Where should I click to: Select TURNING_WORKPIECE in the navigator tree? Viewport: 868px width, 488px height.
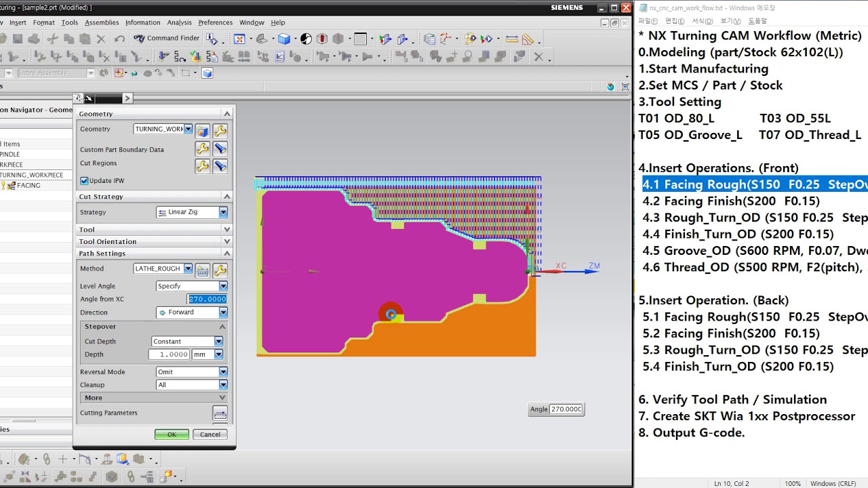coord(31,175)
